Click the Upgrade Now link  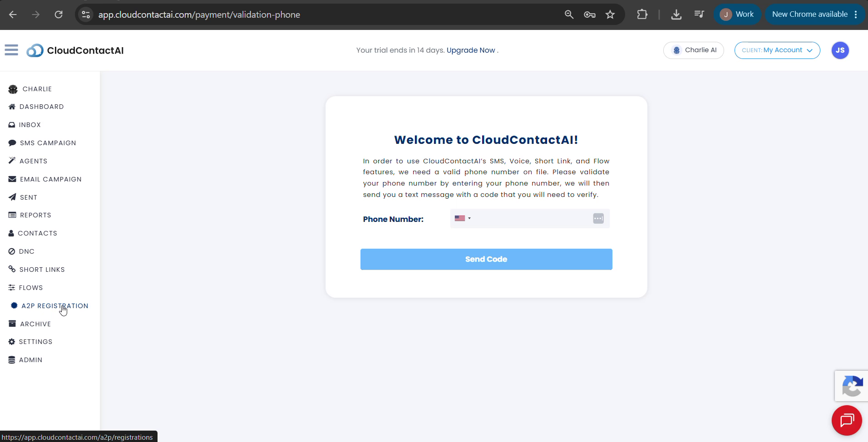click(x=471, y=50)
